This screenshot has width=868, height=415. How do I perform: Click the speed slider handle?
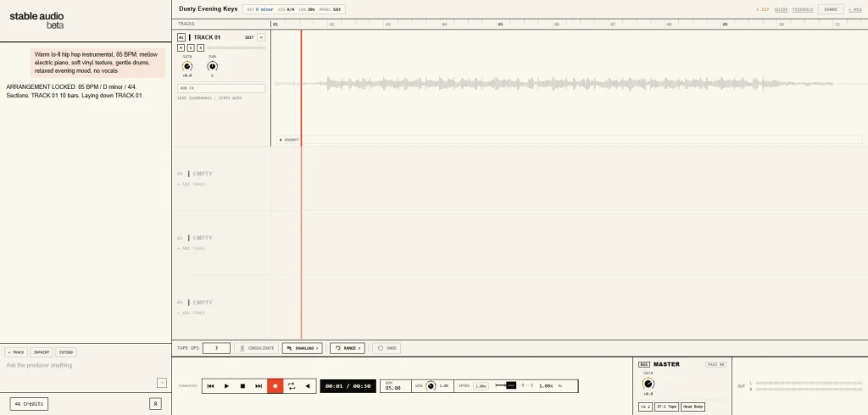[x=511, y=385]
